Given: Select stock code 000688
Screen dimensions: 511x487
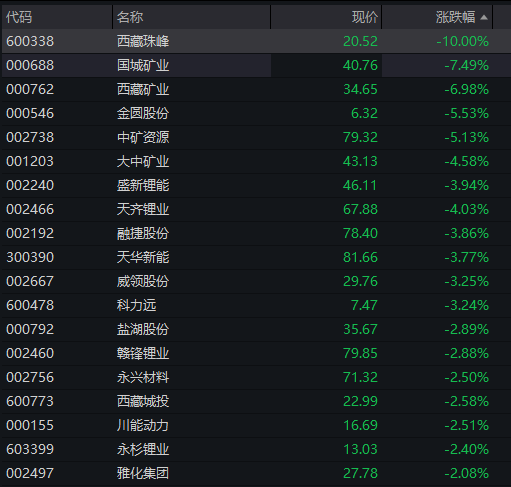Looking at the screenshot, I should (x=30, y=65).
